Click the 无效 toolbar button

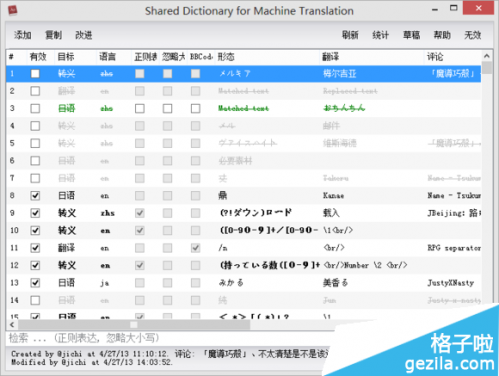pyautogui.click(x=473, y=35)
